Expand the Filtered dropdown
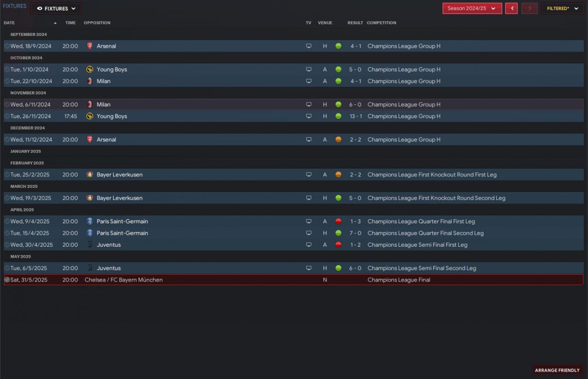The width and height of the screenshot is (588, 379). point(563,8)
